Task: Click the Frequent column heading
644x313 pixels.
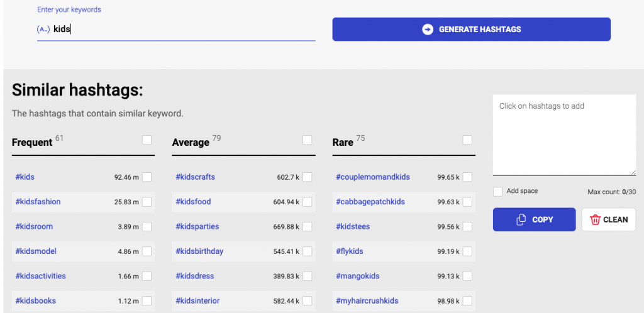Action: point(32,142)
